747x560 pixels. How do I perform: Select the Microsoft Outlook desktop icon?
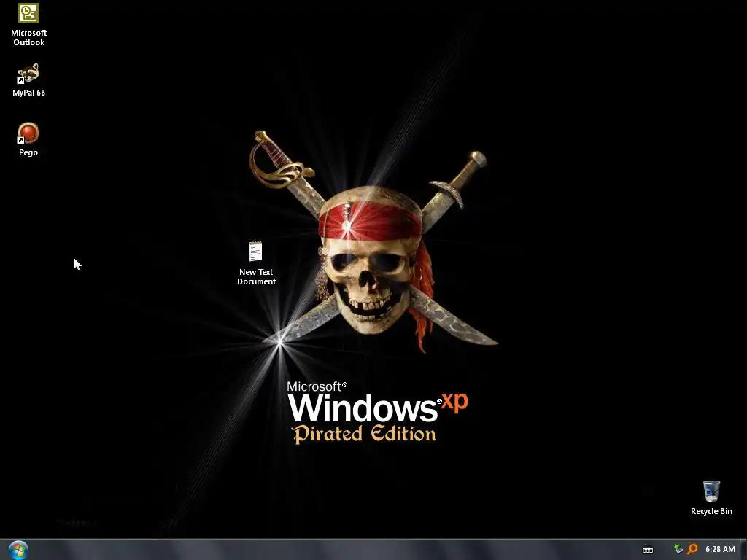28,13
